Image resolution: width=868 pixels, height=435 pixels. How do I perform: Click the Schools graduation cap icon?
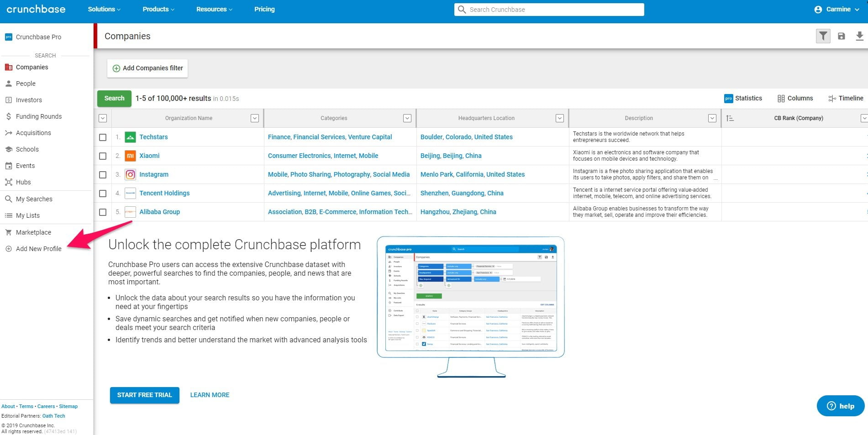point(8,149)
